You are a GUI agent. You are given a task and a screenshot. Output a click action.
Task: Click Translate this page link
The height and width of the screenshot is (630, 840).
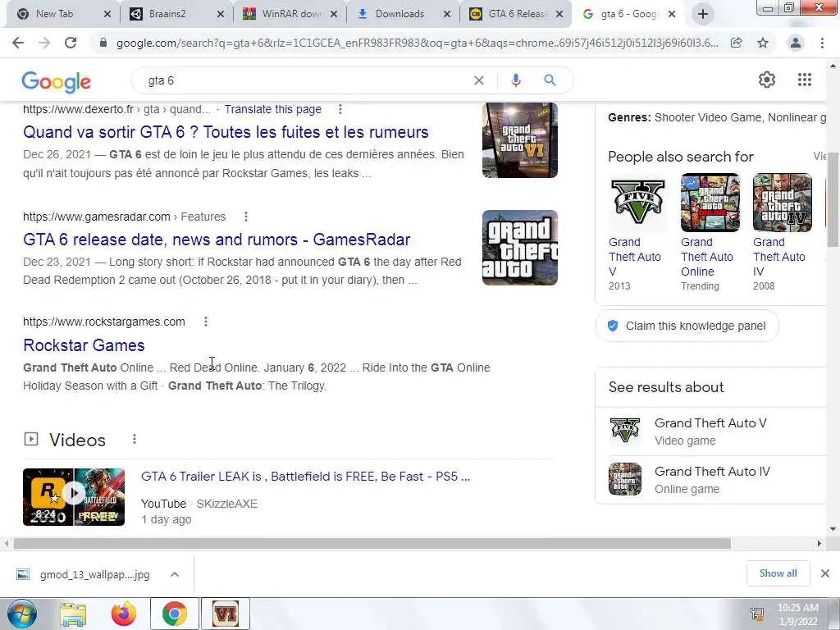272,109
